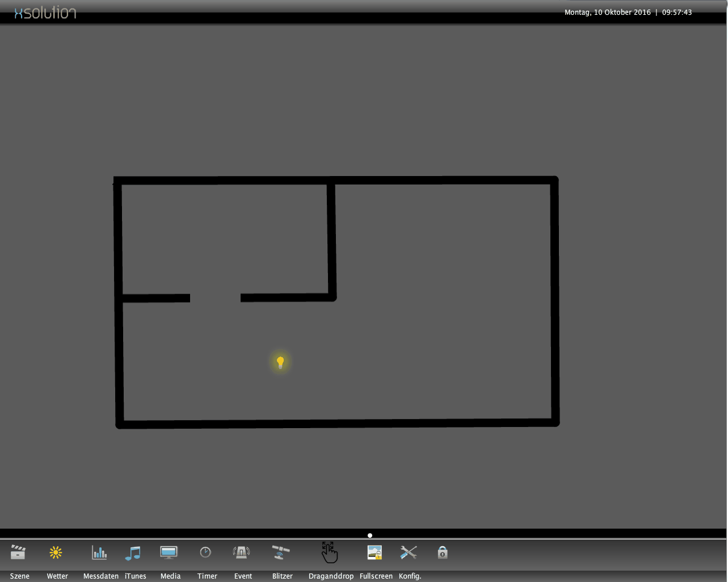Launch iTunes via the music note icon
The image size is (728, 582).
pos(133,552)
